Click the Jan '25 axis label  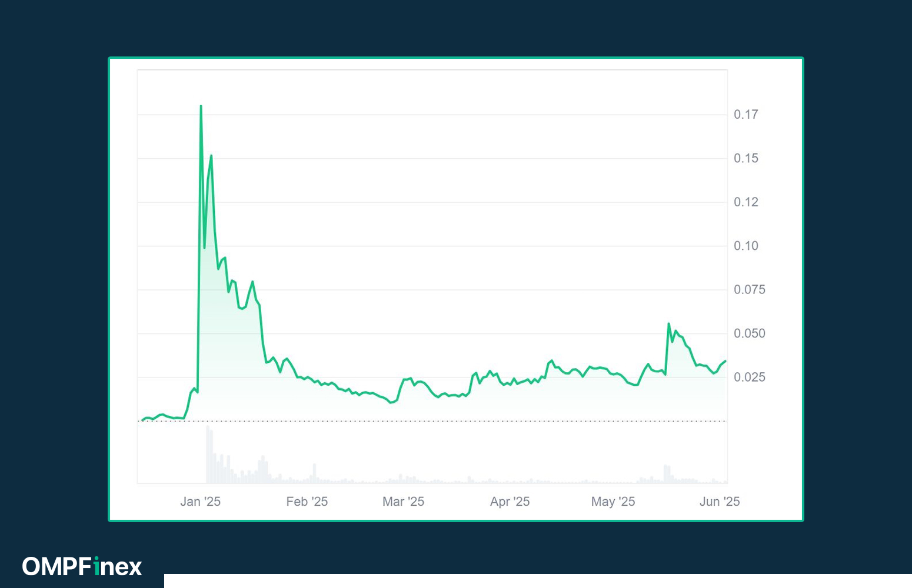[200, 502]
